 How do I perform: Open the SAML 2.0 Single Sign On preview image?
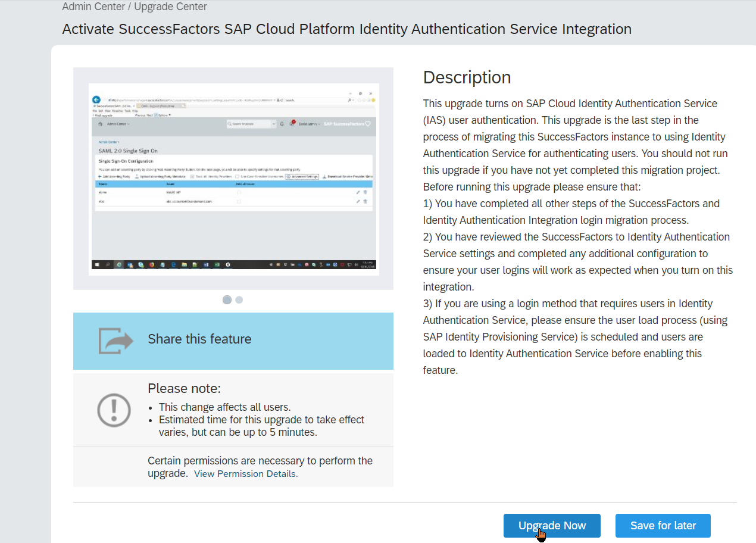tap(233, 179)
